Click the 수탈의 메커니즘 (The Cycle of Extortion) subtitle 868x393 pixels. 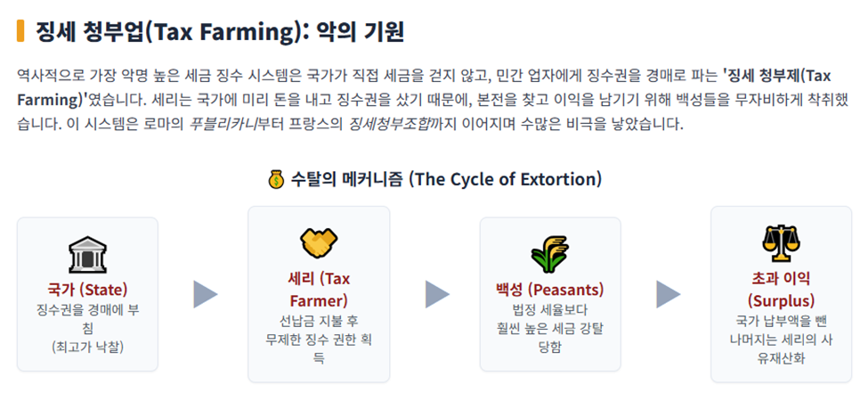tap(446, 180)
